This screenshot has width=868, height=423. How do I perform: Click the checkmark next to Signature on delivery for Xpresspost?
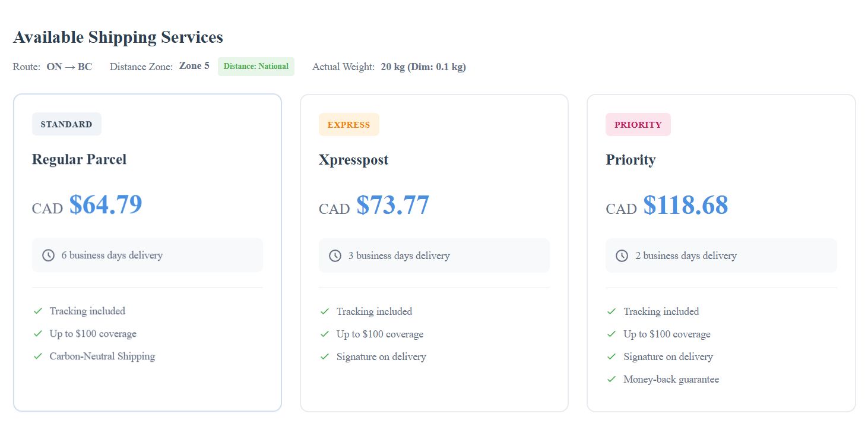(325, 356)
